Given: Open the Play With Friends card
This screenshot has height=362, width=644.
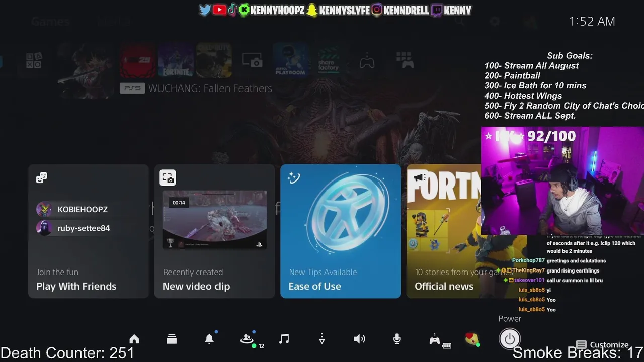Looking at the screenshot, I should pos(89,231).
